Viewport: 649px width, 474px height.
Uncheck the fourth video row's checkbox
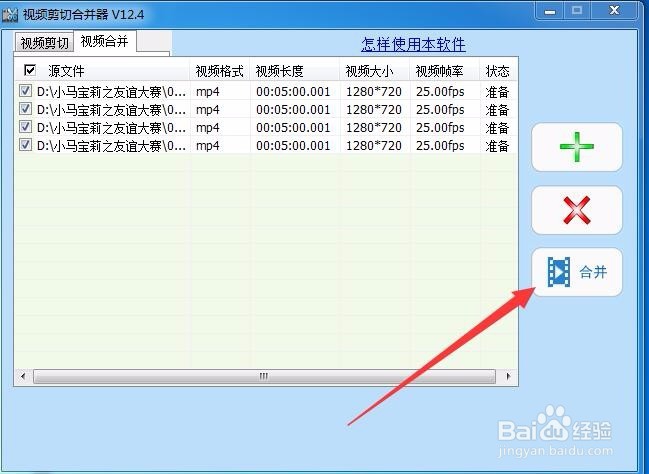tap(25, 145)
